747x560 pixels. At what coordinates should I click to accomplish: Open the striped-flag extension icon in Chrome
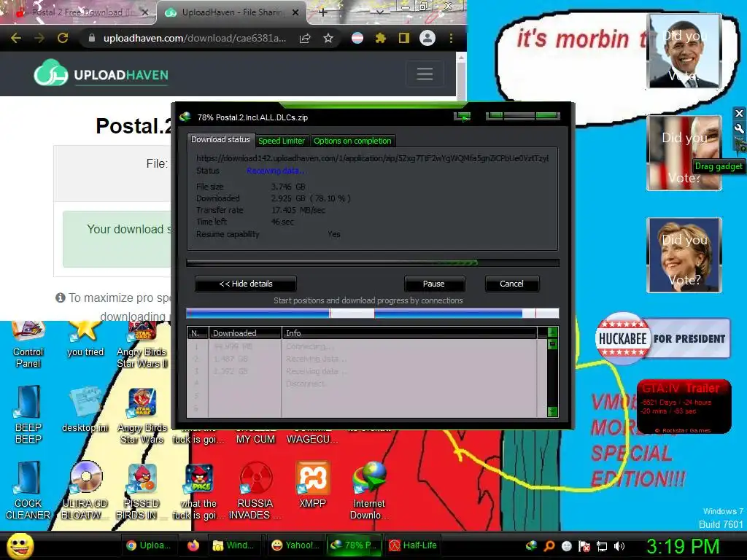[x=357, y=38]
